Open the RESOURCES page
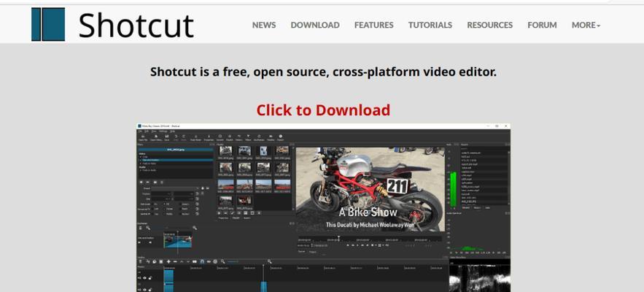The width and height of the screenshot is (644, 292). (489, 25)
